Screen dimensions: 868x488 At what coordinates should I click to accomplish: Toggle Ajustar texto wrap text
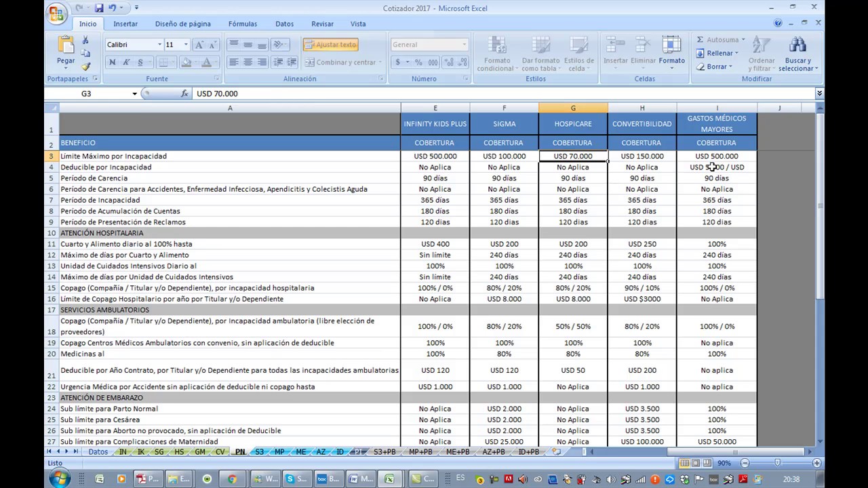[331, 45]
